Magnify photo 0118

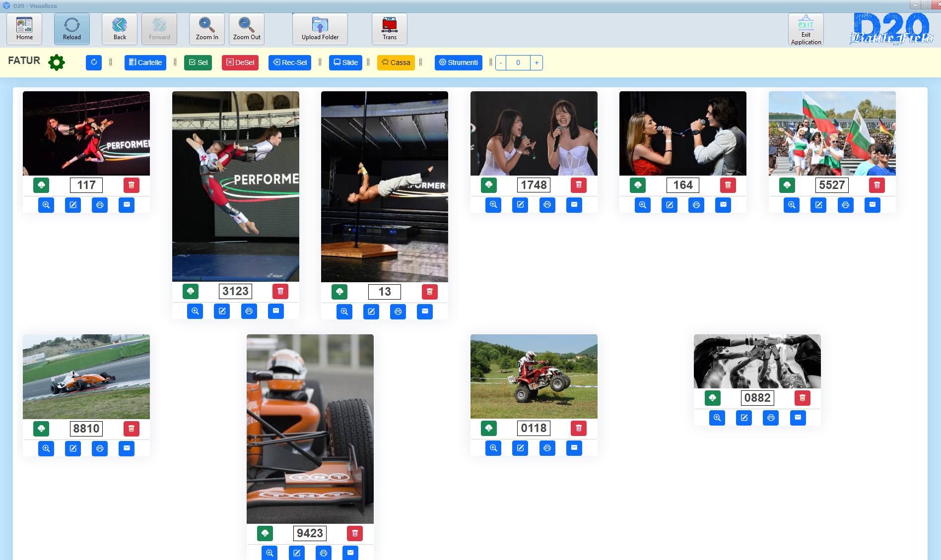493,448
